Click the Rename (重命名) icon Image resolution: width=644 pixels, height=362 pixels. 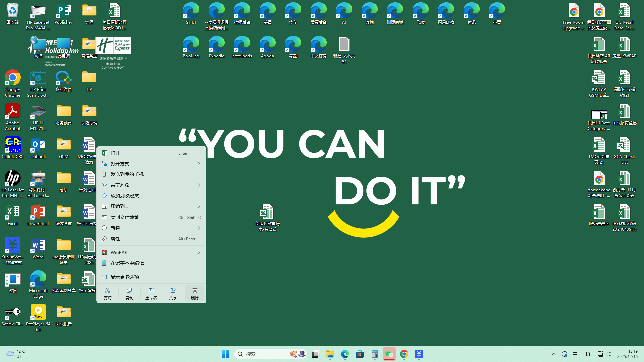click(x=151, y=290)
